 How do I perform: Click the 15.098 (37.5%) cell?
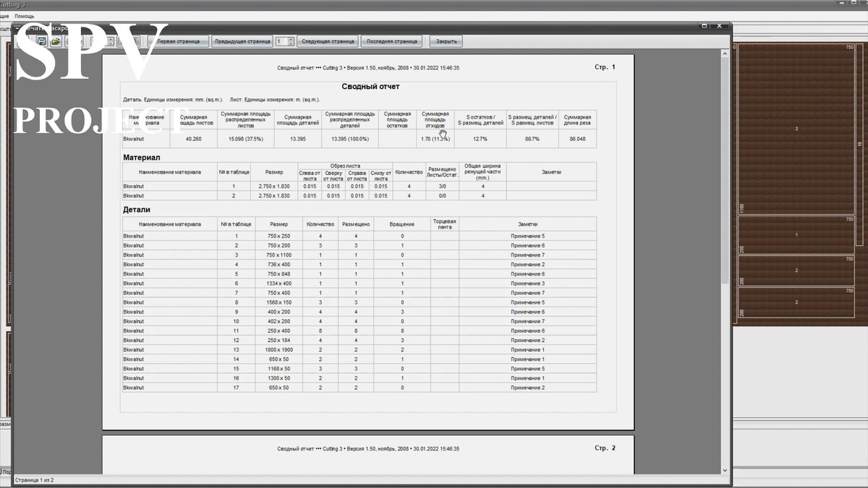[245, 139]
